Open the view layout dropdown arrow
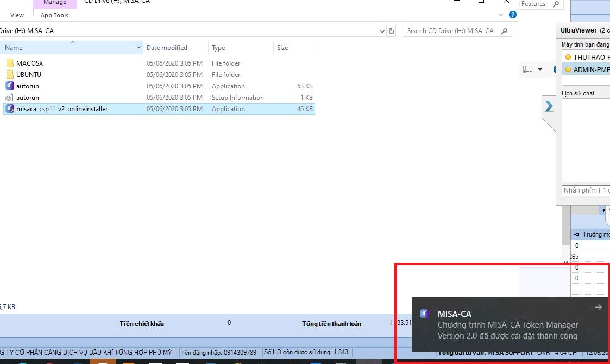This screenshot has height=364, width=610. pyautogui.click(x=540, y=69)
